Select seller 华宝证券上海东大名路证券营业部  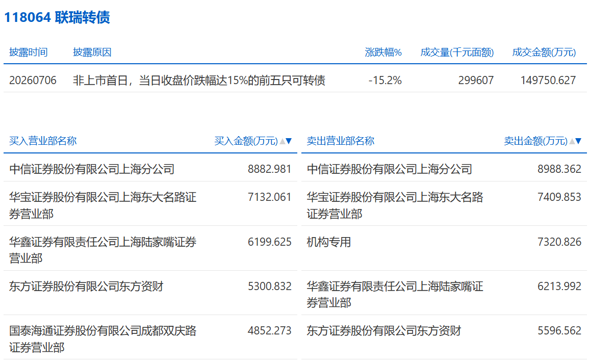pyautogui.click(x=395, y=205)
